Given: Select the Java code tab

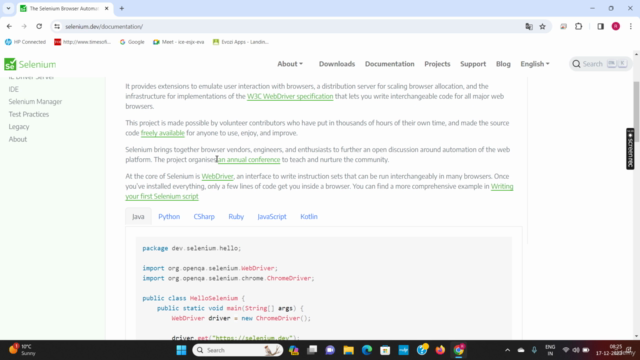Looking at the screenshot, I should coord(138,217).
